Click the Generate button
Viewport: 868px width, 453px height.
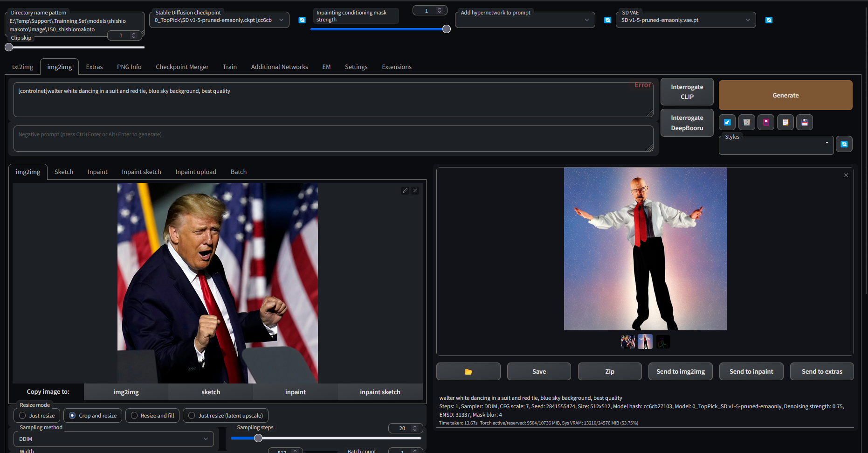785,95
